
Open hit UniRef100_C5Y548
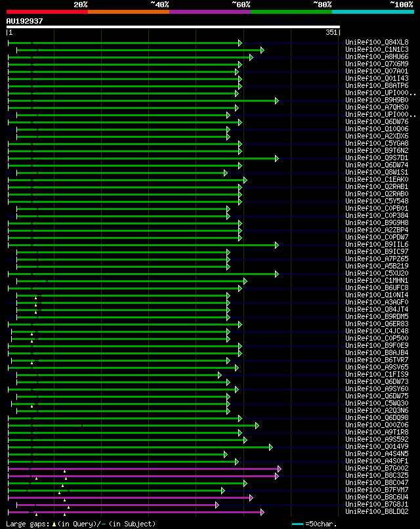coord(377,201)
